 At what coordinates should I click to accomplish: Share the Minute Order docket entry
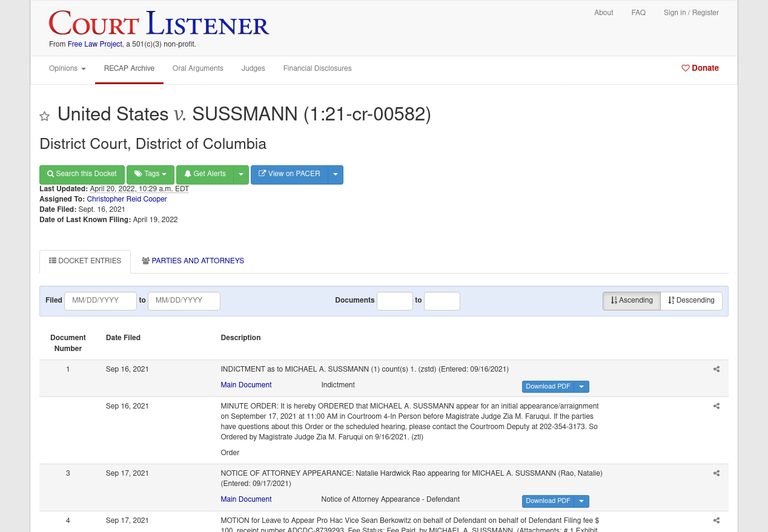[717, 406]
